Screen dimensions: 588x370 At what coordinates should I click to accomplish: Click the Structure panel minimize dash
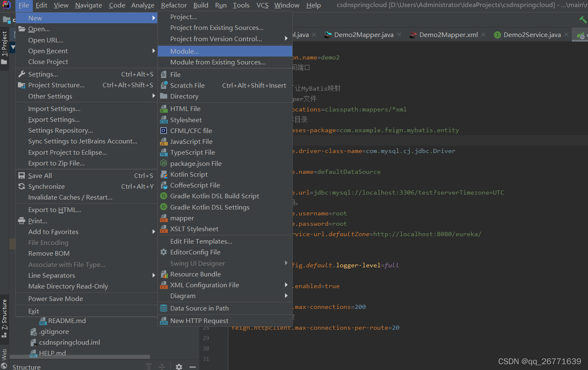193,367
